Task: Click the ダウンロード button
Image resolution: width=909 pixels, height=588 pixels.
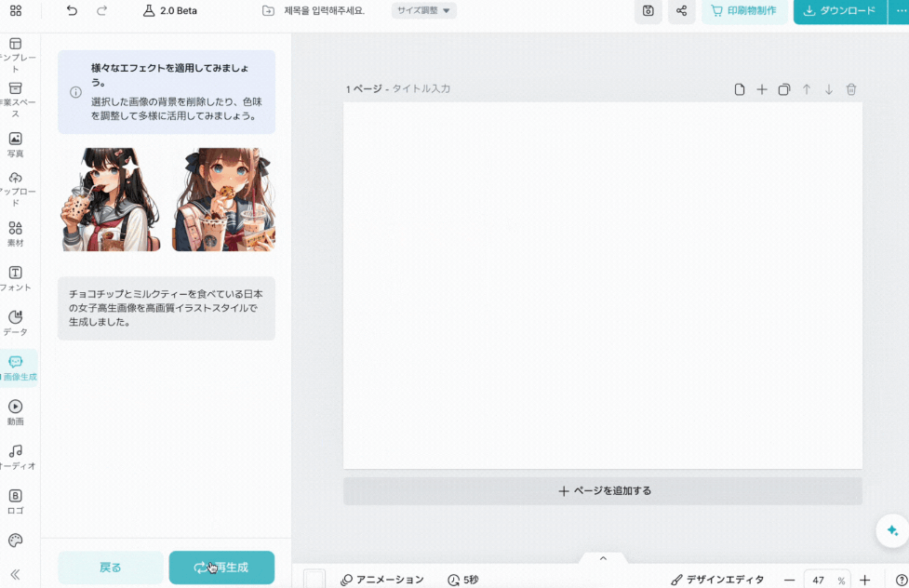Action: point(840,11)
